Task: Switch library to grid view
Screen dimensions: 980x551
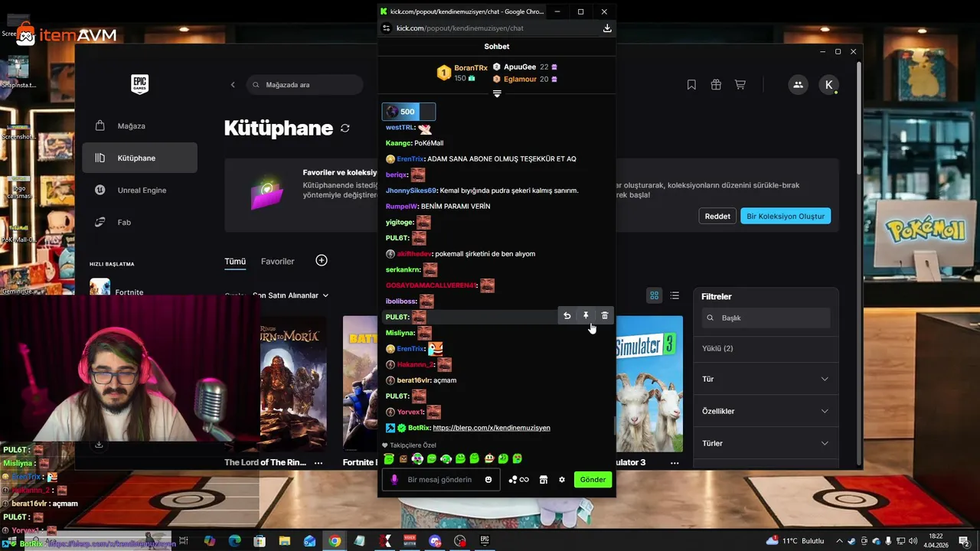Action: (x=655, y=295)
